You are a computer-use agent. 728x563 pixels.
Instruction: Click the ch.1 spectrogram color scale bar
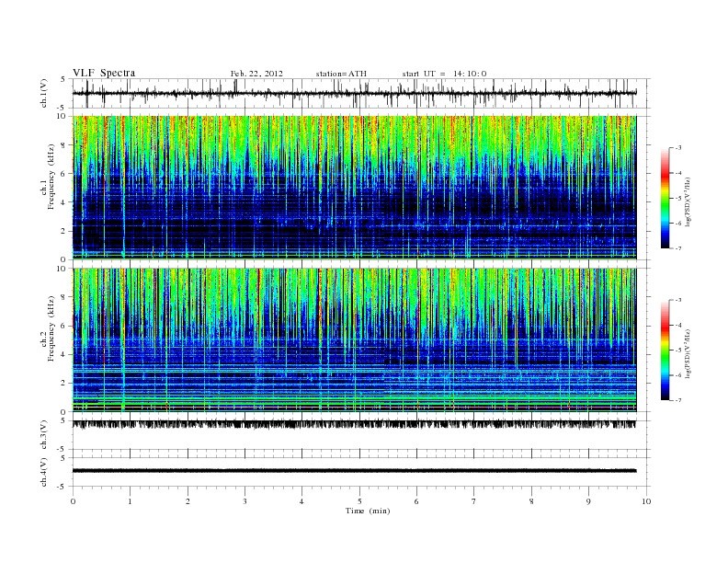[x=665, y=198]
